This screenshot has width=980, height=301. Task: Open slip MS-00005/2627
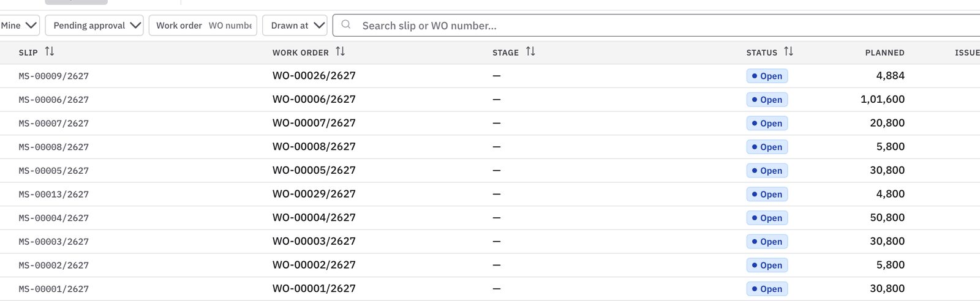coord(54,171)
